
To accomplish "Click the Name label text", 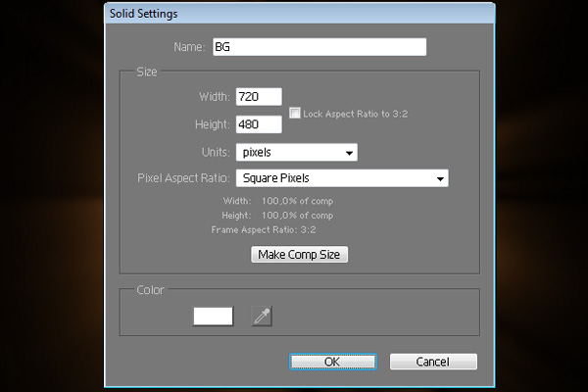I will (x=189, y=47).
